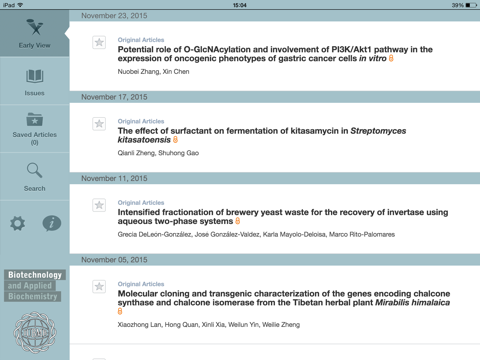Star the O-GlcNAcylation gastric cancer article
The image size is (480, 360).
[99, 42]
